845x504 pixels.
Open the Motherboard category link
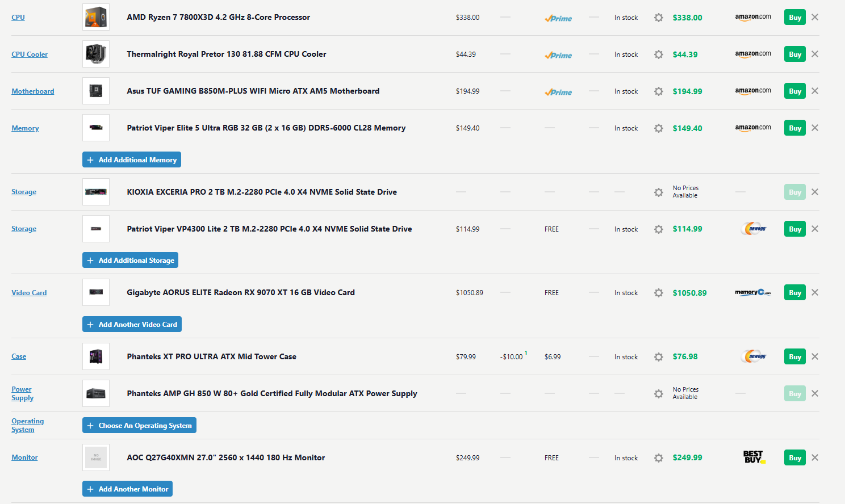tap(33, 91)
